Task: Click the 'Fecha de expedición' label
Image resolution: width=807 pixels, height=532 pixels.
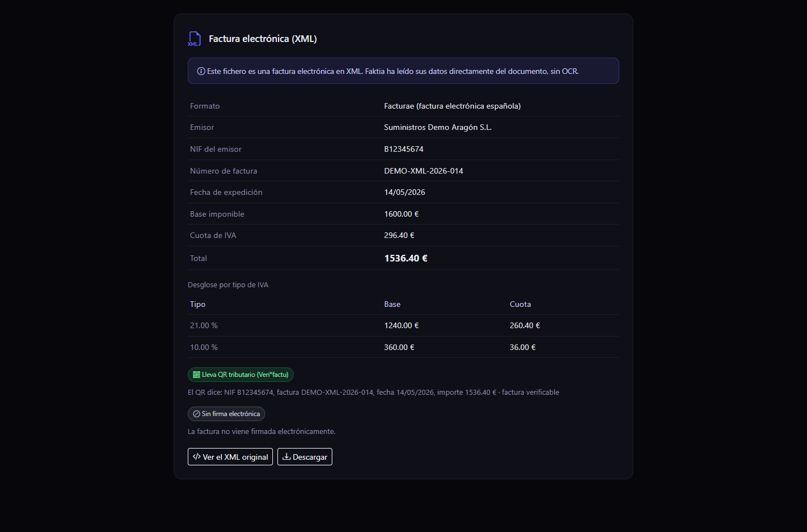Action: pos(226,192)
